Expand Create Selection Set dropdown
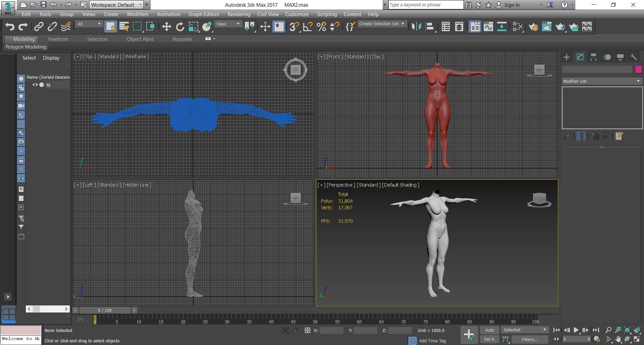644x345 pixels. click(x=382, y=24)
